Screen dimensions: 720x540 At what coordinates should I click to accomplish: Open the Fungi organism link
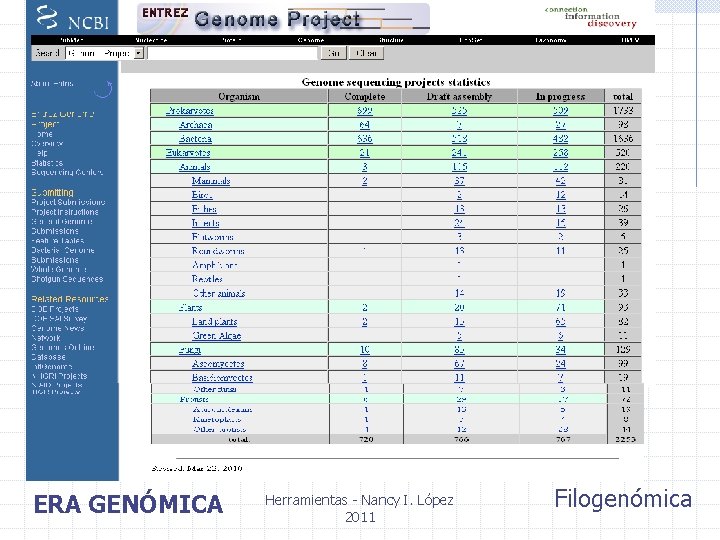190,350
